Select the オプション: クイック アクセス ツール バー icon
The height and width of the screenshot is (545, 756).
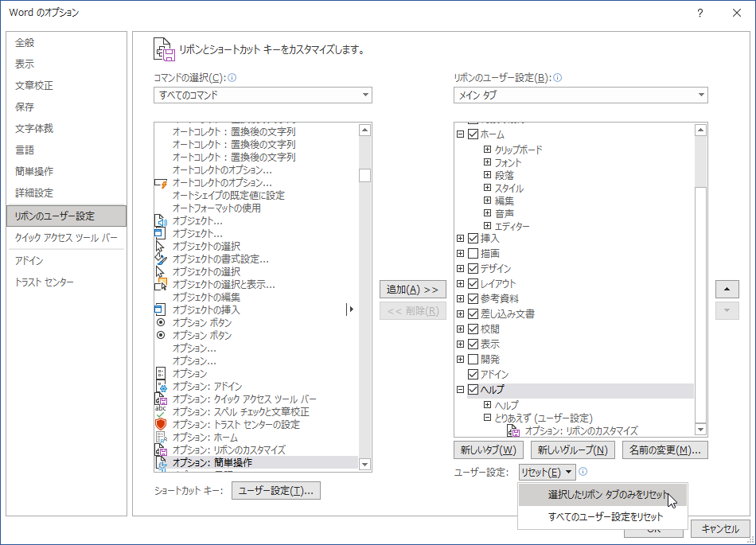[161, 399]
